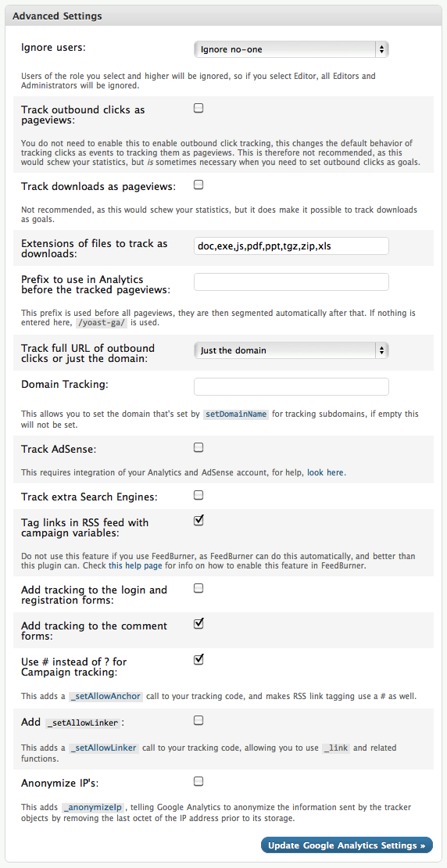Uncheck Use # instead of ? option

click(x=198, y=660)
